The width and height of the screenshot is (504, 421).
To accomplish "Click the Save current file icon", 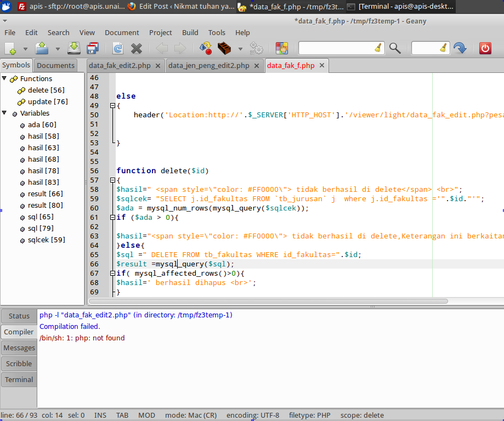I will 74,49.
